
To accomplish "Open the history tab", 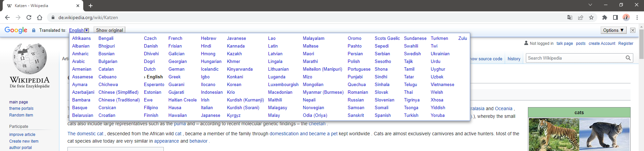I will pyautogui.click(x=514, y=59).
